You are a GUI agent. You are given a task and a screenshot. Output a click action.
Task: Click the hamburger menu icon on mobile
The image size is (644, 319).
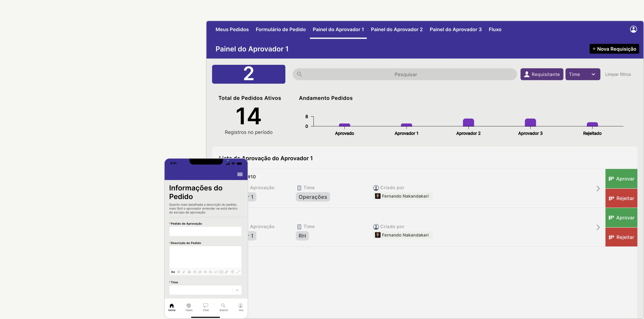point(240,174)
